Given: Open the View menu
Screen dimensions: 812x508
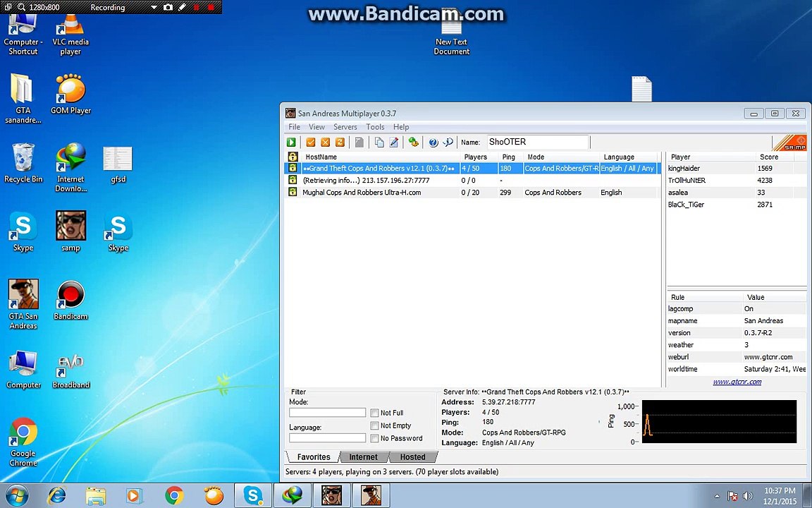Looking at the screenshot, I should (x=316, y=127).
